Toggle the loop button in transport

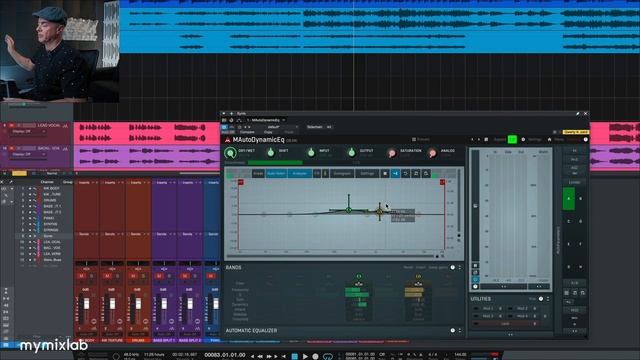tap(328, 356)
